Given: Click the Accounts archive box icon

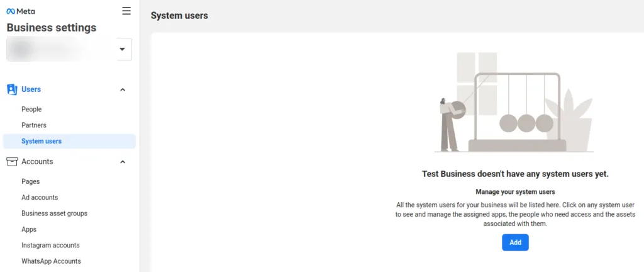Looking at the screenshot, I should tap(12, 161).
